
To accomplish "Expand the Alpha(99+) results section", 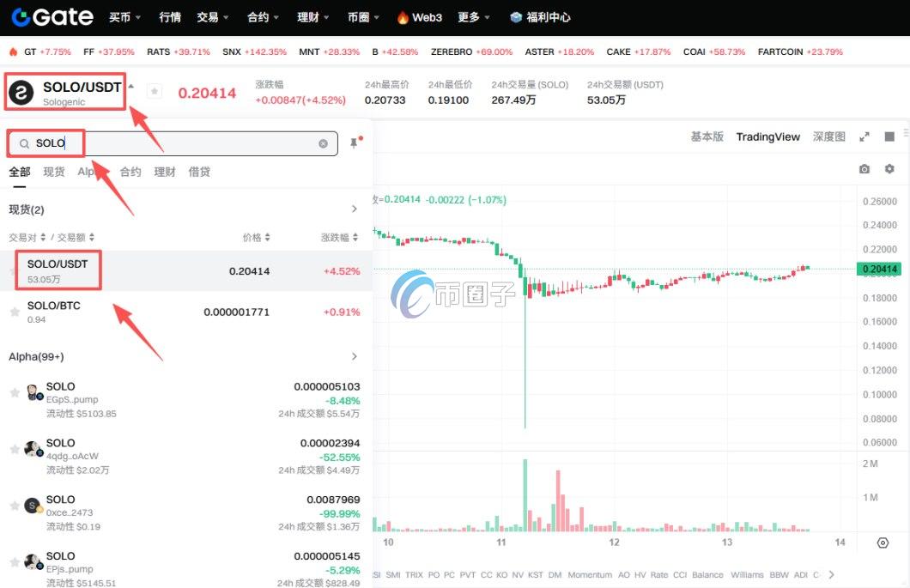I will (354, 356).
